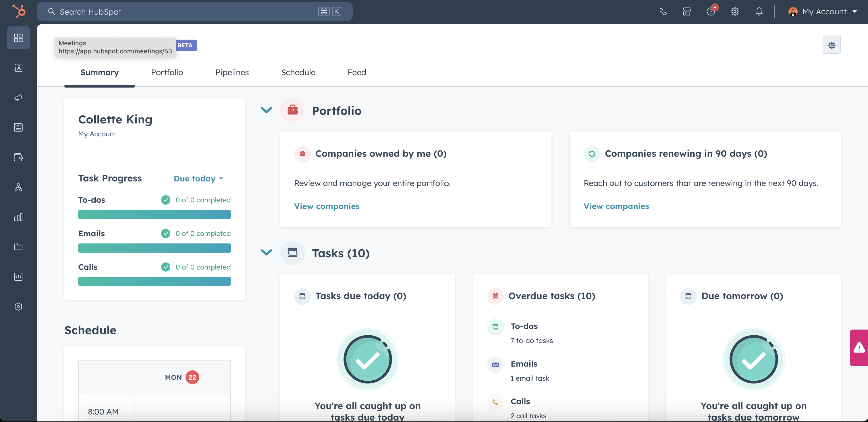Open the overdue Calls link
This screenshot has width=868, height=422.
click(x=520, y=401)
